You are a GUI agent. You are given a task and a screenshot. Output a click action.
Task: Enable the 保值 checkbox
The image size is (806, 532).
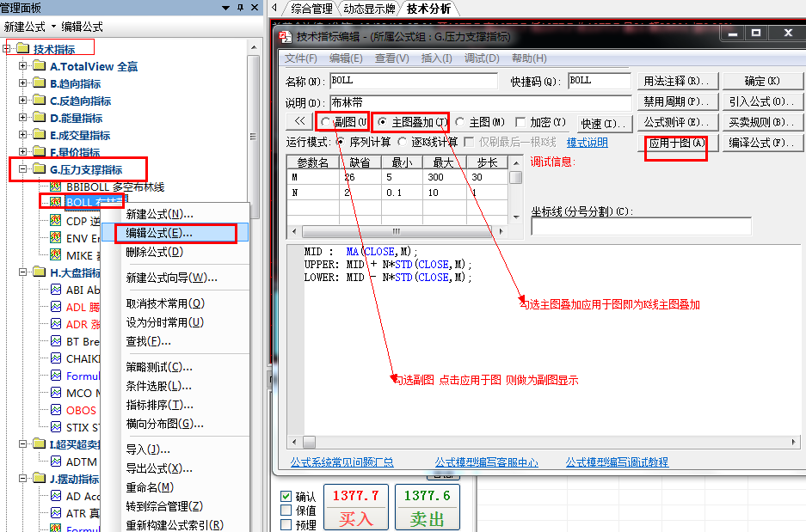(286, 511)
